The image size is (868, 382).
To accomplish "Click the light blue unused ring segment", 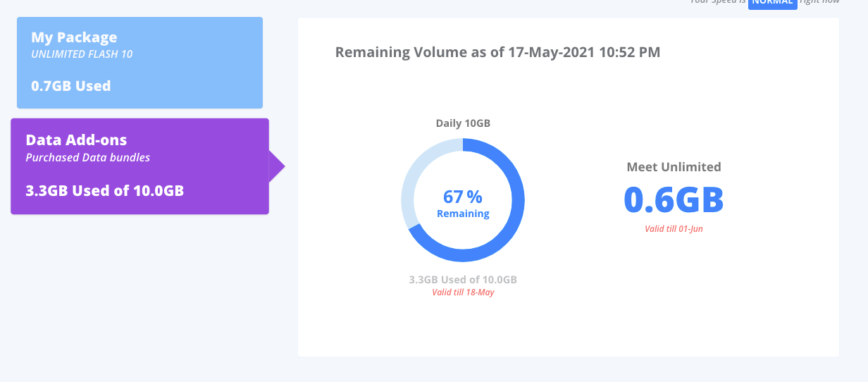I will pos(414,175).
